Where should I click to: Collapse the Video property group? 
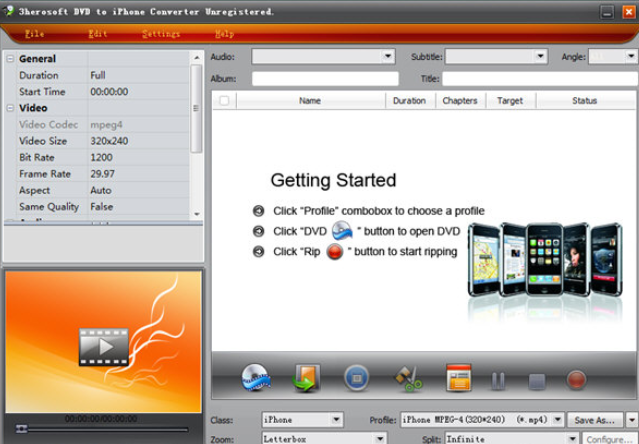pos(10,108)
